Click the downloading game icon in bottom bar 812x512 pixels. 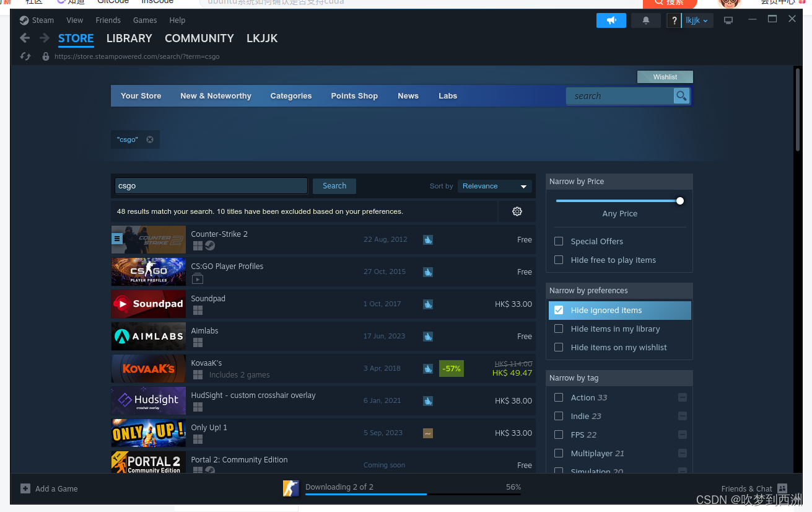(291, 488)
